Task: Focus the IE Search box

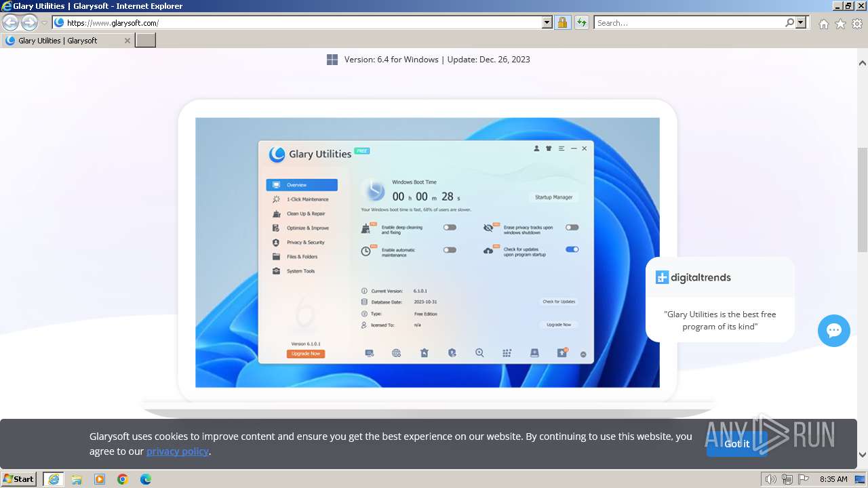Action: (x=689, y=22)
